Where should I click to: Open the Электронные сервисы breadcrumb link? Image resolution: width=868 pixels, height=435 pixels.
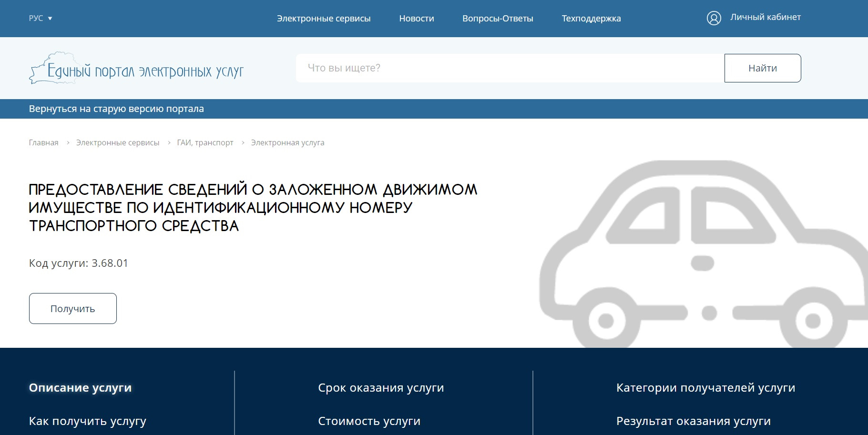point(118,142)
